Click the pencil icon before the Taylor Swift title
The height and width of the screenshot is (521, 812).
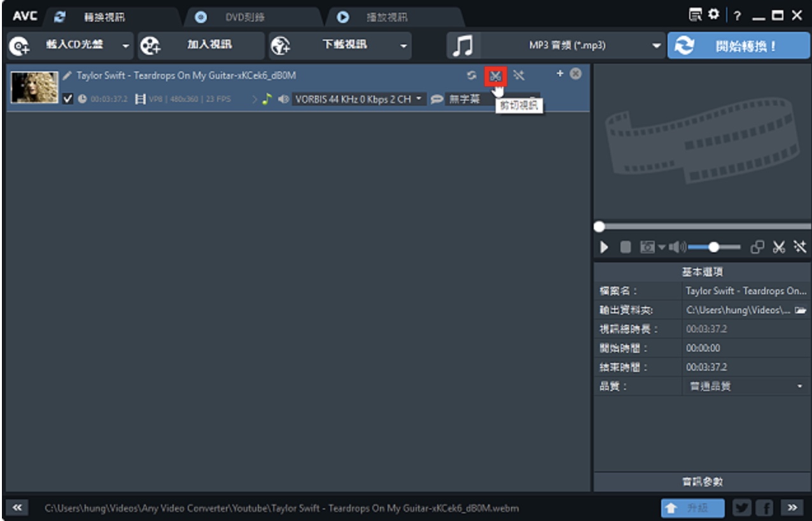(x=67, y=75)
